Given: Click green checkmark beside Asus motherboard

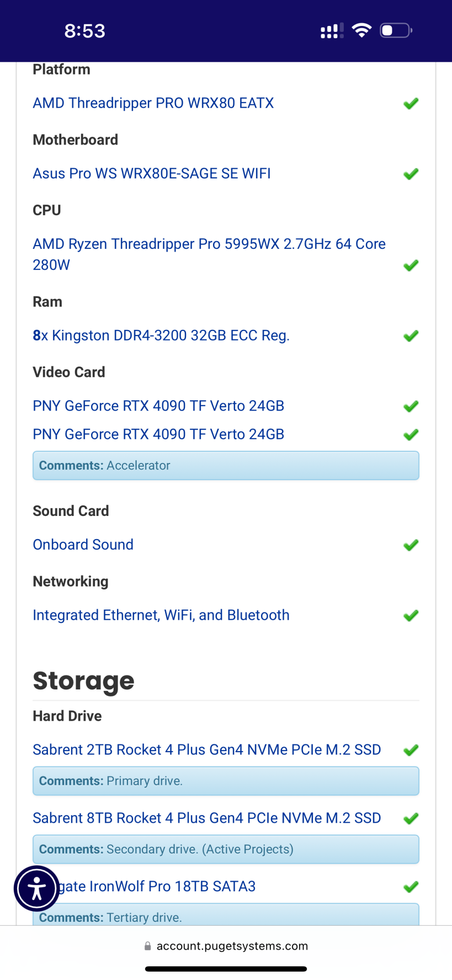Looking at the screenshot, I should (x=410, y=174).
